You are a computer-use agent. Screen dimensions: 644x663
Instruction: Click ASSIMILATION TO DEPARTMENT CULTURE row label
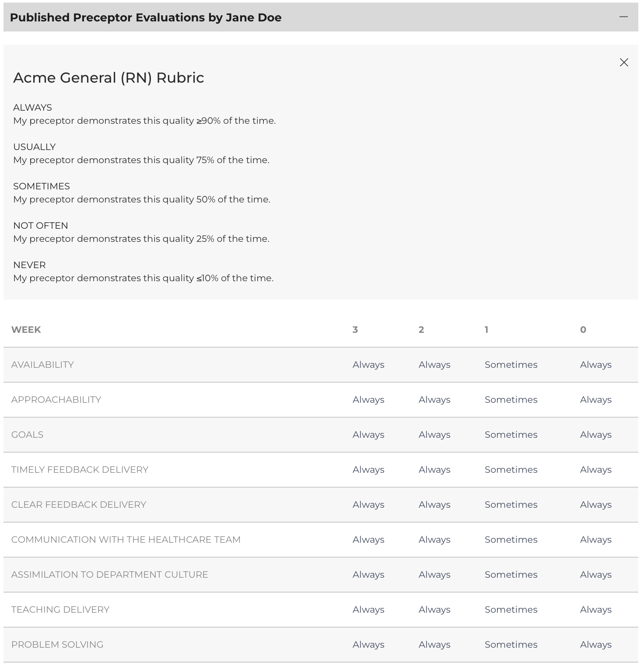click(110, 575)
